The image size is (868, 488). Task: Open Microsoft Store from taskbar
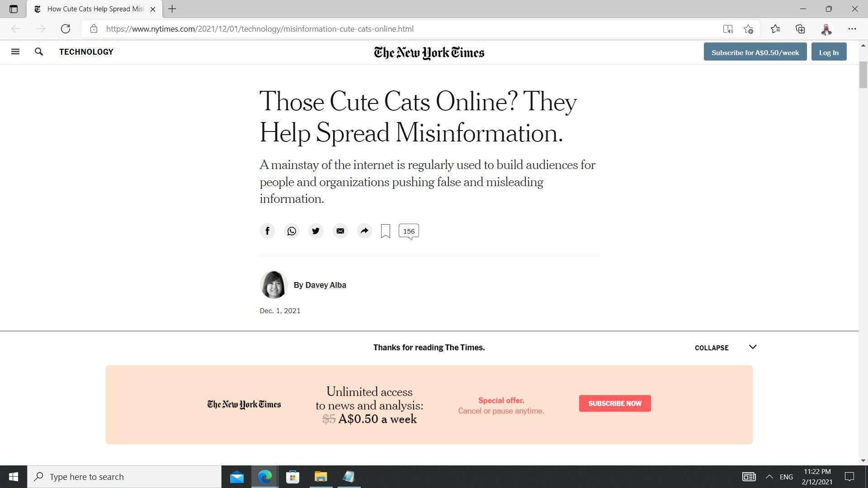coord(292,477)
